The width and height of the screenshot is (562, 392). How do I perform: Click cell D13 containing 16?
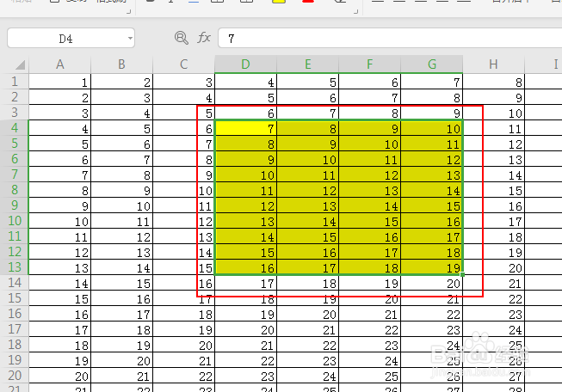click(x=245, y=267)
